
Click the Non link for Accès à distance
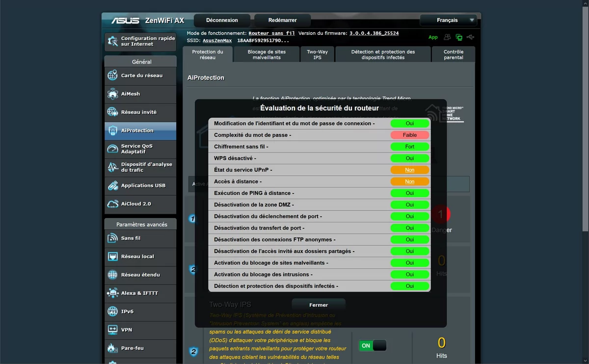410,182
